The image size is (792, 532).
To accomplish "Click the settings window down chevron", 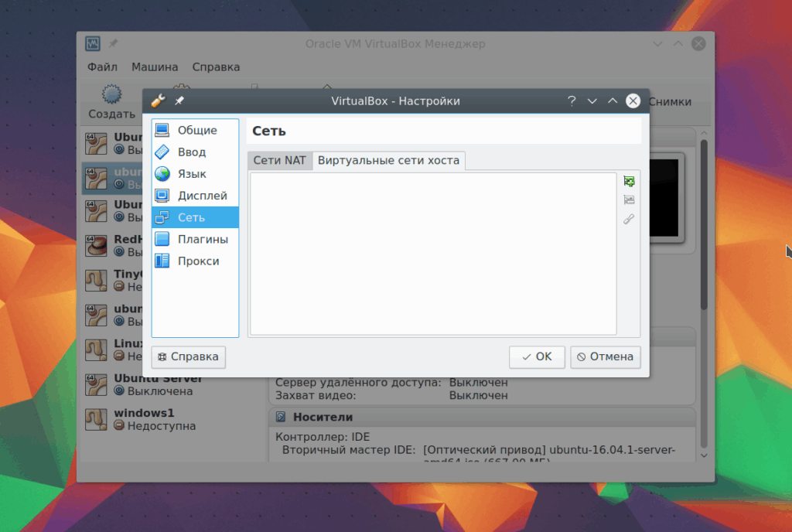I will tap(592, 101).
